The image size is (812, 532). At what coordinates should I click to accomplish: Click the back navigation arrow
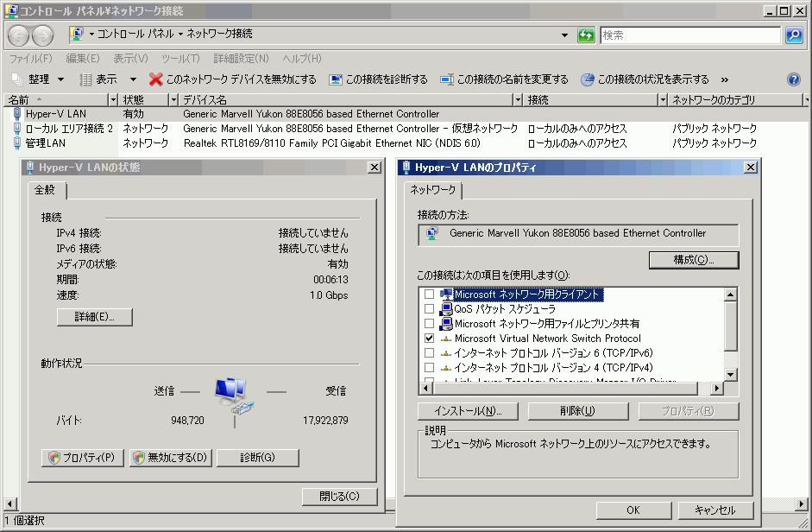coord(19,35)
